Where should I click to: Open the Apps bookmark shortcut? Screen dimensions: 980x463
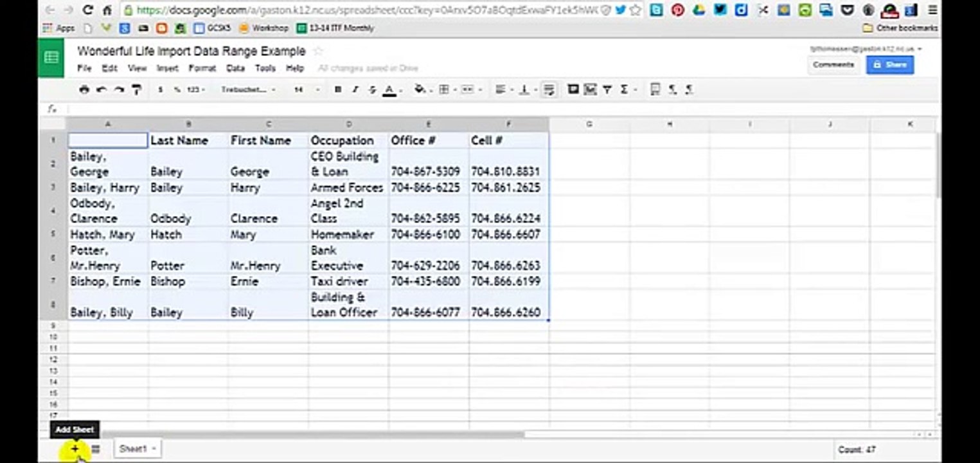pyautogui.click(x=59, y=28)
